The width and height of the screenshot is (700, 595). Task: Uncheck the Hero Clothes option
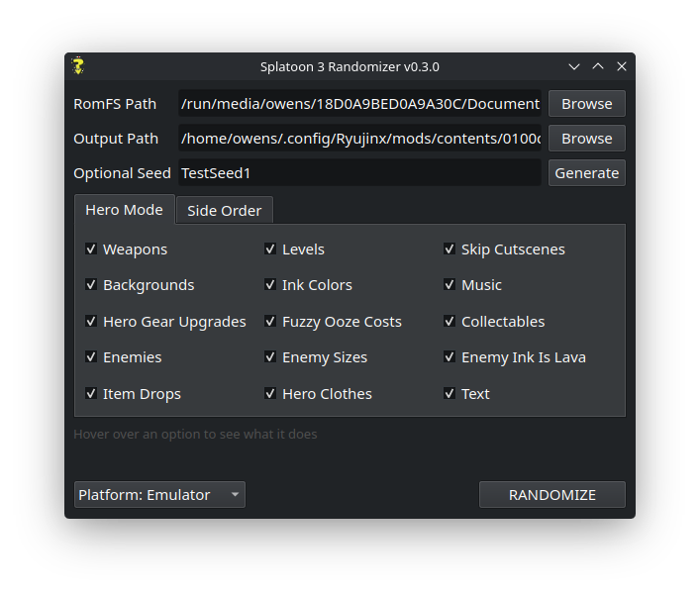pos(270,393)
